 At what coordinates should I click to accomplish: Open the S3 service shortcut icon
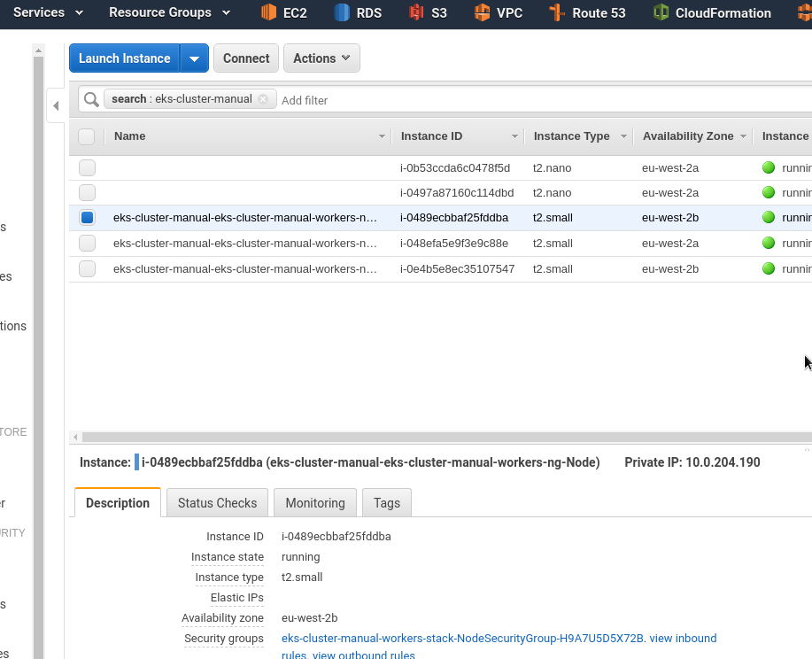click(x=416, y=12)
